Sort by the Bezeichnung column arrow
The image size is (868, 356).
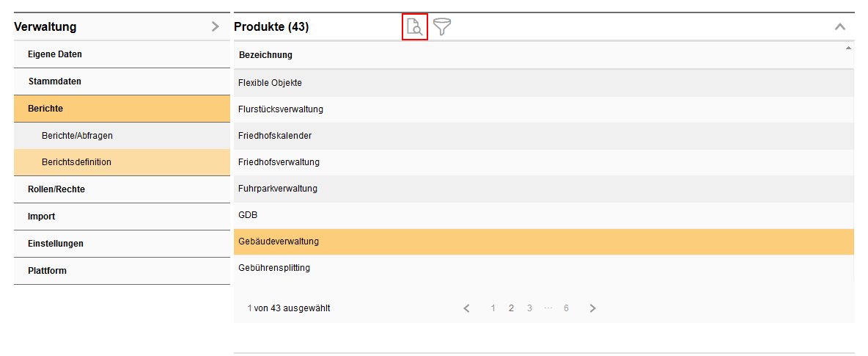point(848,48)
